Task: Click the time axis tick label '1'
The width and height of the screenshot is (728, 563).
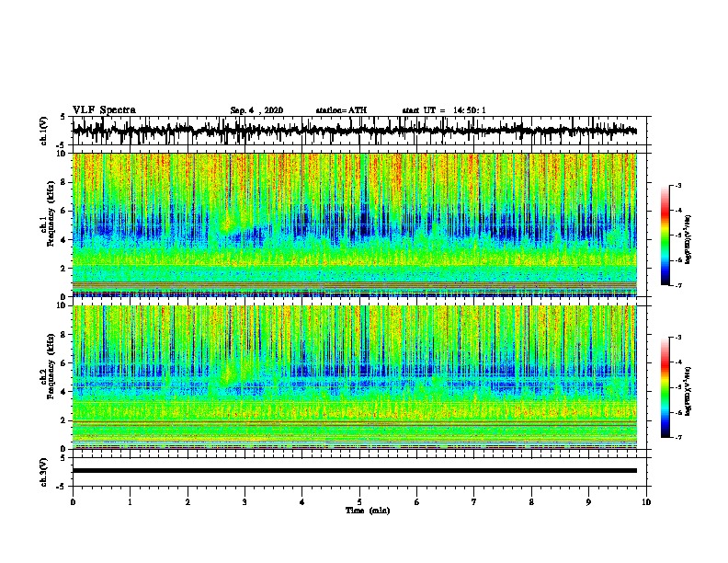Action: coord(130,501)
